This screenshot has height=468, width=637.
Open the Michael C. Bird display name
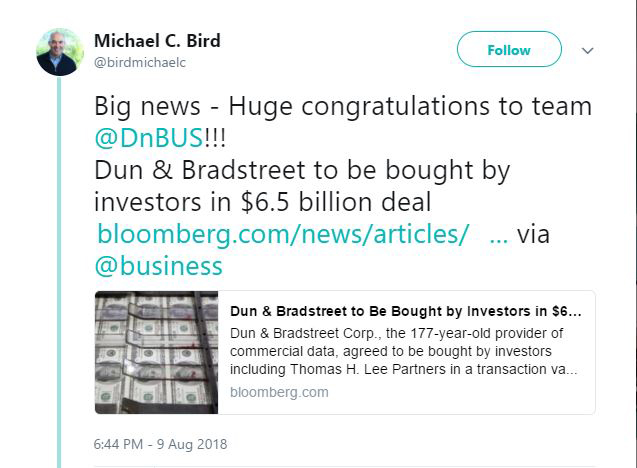157,41
